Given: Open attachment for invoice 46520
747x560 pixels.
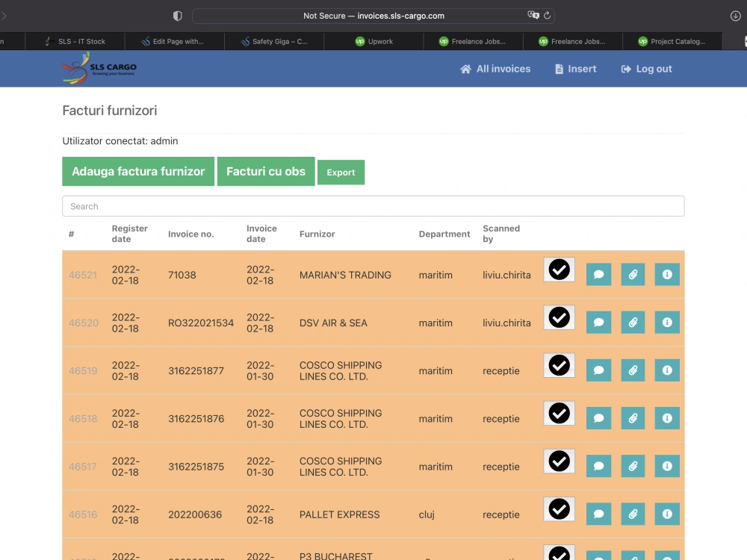Looking at the screenshot, I should click(633, 323).
